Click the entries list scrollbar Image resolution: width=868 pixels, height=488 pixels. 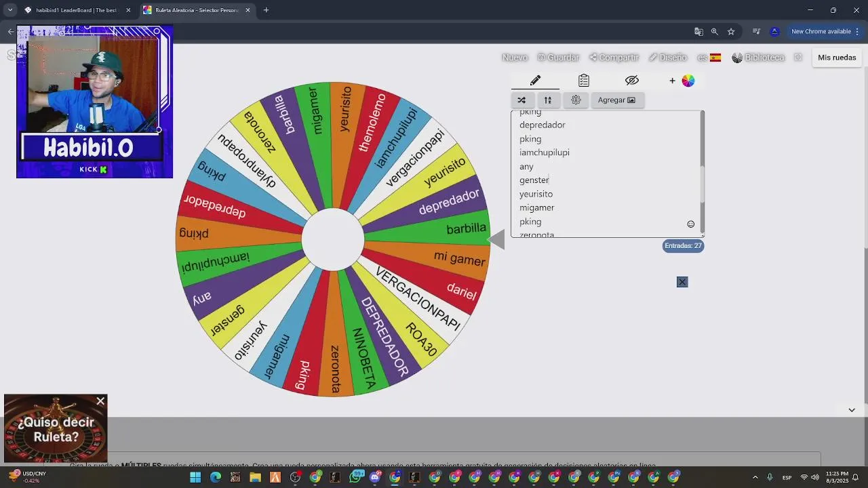click(702, 173)
